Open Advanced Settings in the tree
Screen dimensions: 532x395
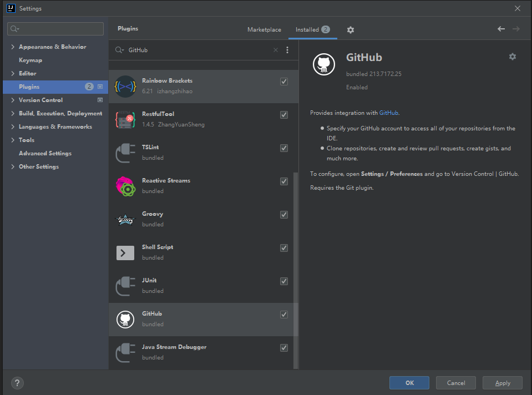click(45, 153)
